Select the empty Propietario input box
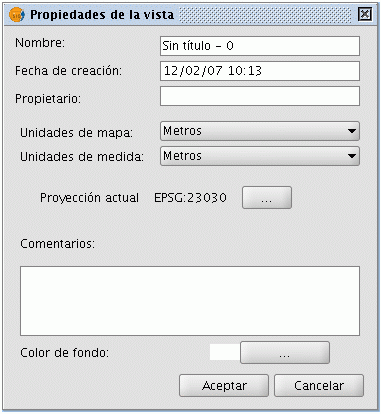The width and height of the screenshot is (381, 414). pos(260,96)
